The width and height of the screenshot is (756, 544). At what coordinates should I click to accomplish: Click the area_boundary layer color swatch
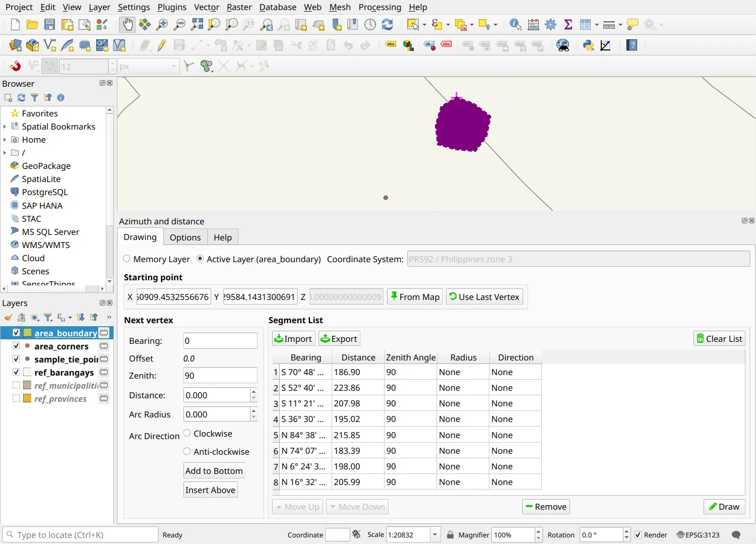coord(27,333)
